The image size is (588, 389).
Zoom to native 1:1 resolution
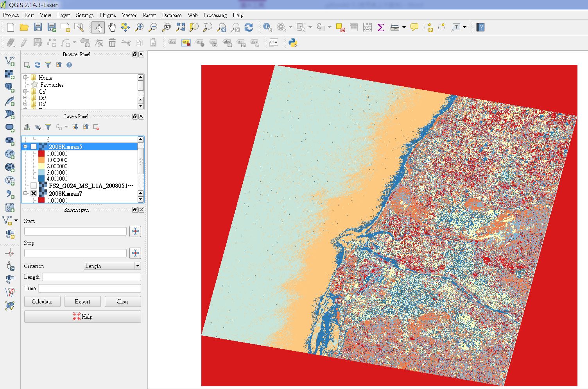coord(167,27)
